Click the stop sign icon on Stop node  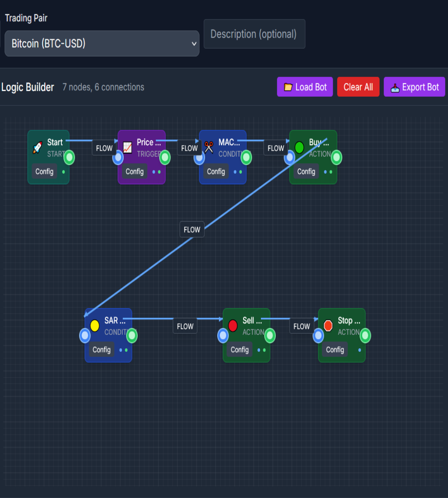pos(328,326)
